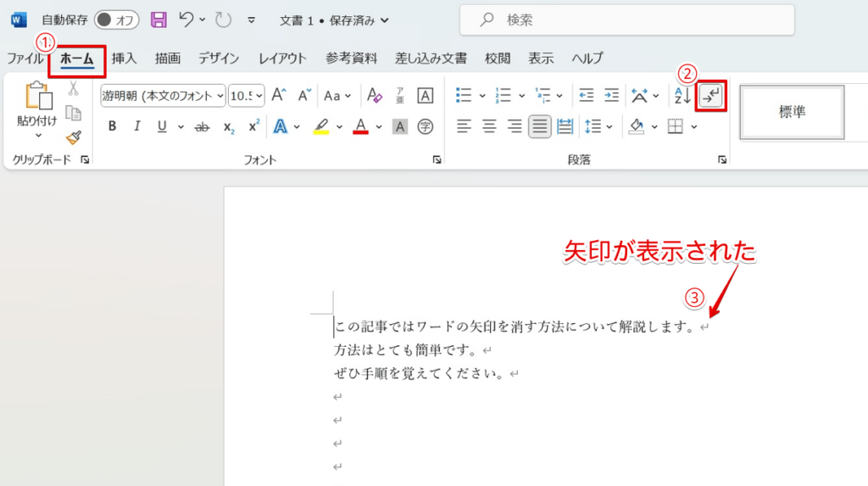Switch to the 挿入 tab
Screen dimensions: 868x486
click(124, 59)
